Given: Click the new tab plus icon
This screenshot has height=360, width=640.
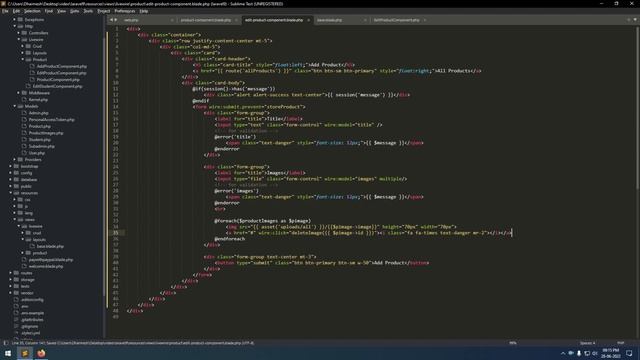Looking at the screenshot, I should [628, 20].
